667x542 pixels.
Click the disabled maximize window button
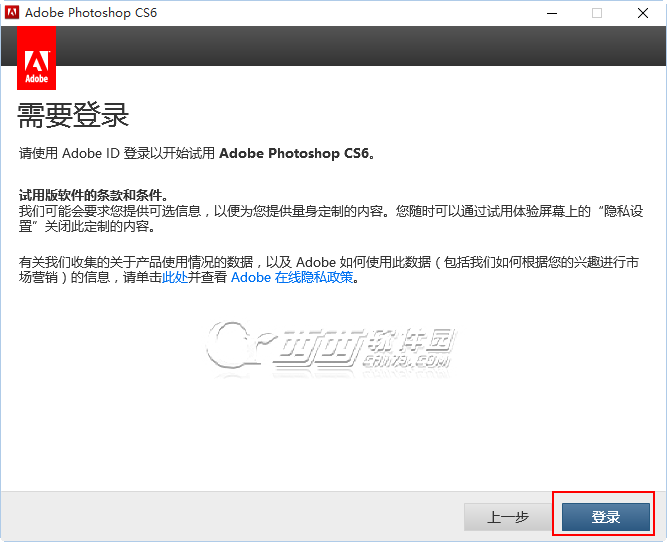pos(597,13)
